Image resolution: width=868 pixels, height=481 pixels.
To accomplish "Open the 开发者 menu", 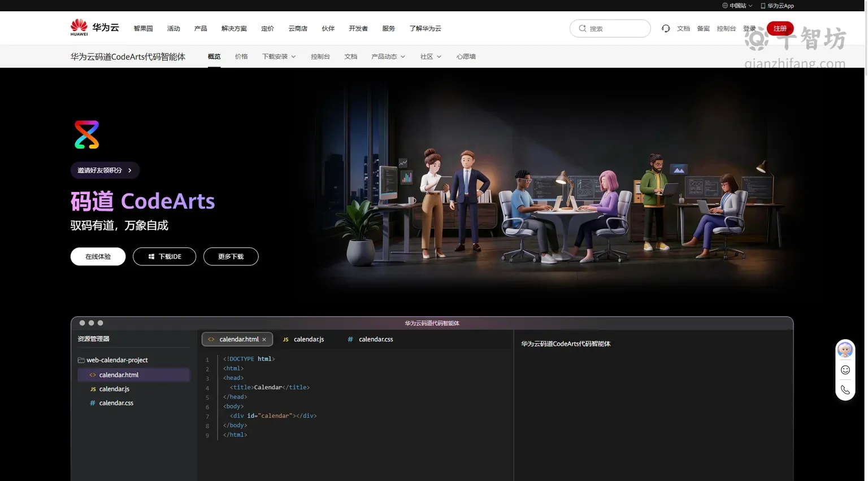I will (358, 28).
